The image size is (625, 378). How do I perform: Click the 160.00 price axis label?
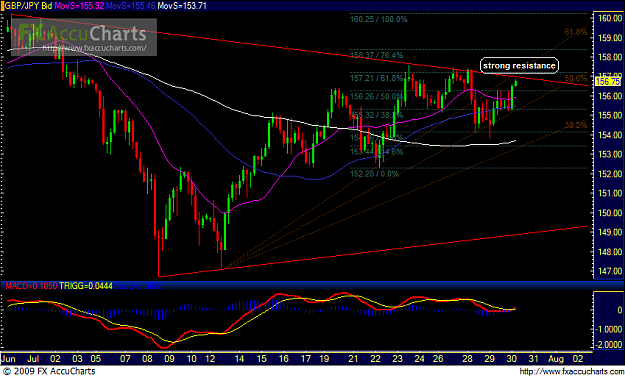609,18
